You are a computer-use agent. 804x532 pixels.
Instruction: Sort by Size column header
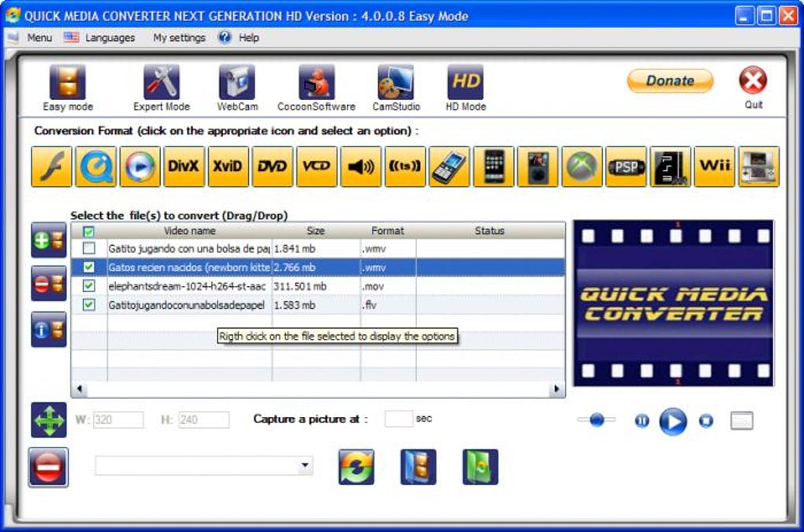tap(316, 231)
